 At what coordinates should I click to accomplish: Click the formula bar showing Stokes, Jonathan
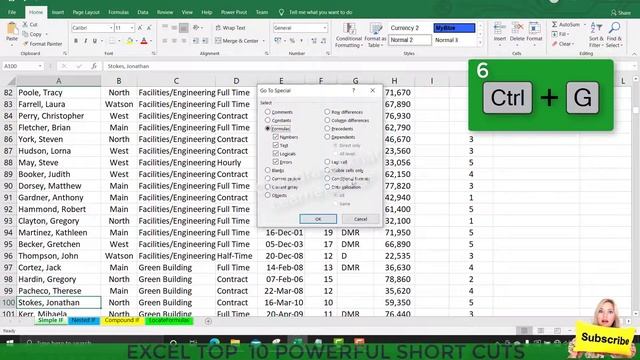tap(286, 66)
